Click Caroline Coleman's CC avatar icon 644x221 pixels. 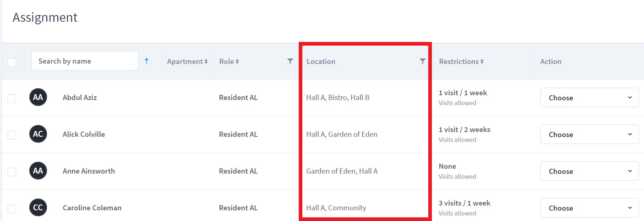pyautogui.click(x=38, y=207)
